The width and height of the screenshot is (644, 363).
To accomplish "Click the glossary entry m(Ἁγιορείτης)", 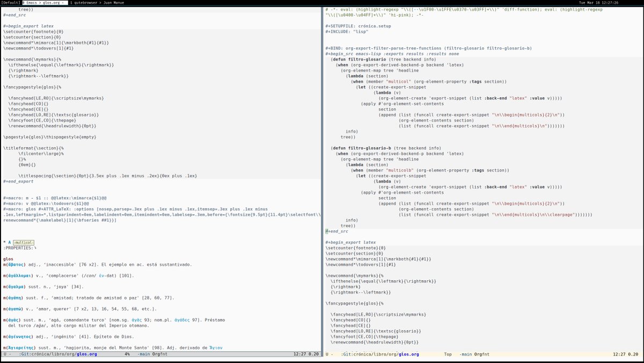I will [x=20, y=348].
